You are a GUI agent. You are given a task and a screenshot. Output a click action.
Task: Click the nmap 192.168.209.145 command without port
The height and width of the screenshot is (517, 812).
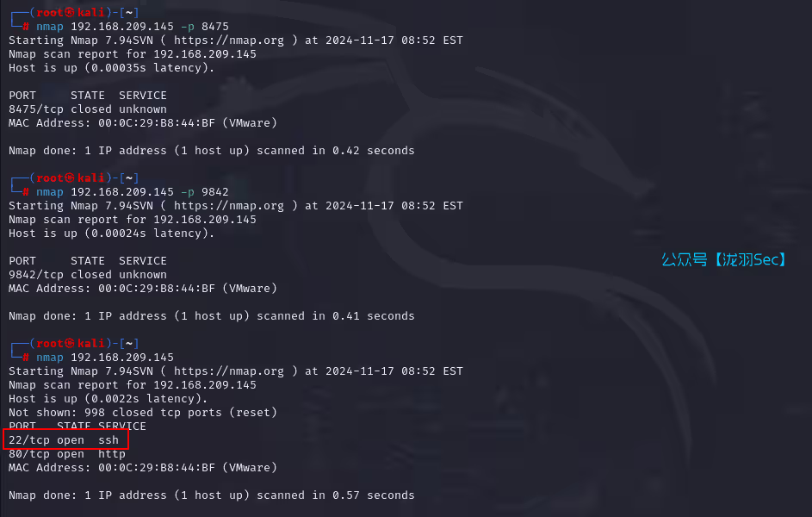coord(104,357)
